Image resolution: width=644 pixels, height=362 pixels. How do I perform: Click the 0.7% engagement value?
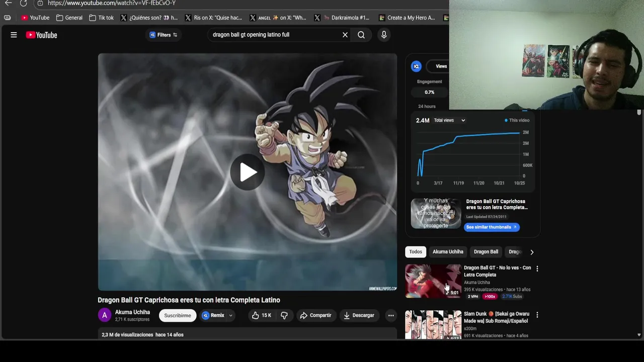point(429,93)
